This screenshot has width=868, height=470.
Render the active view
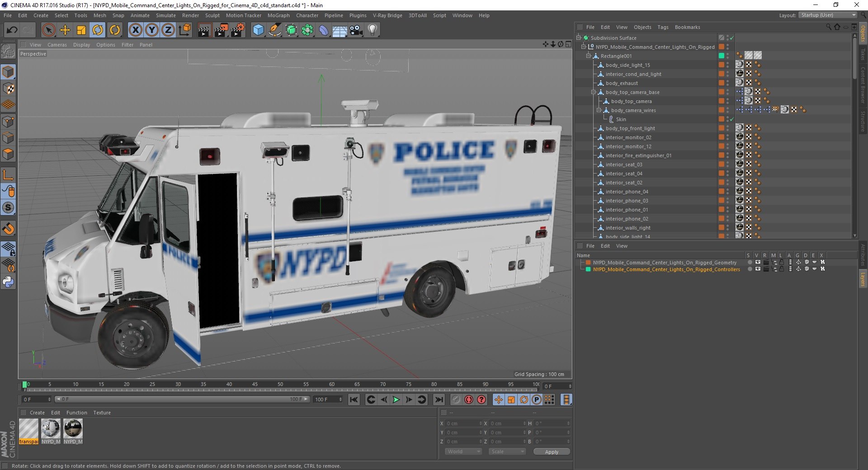(x=204, y=30)
